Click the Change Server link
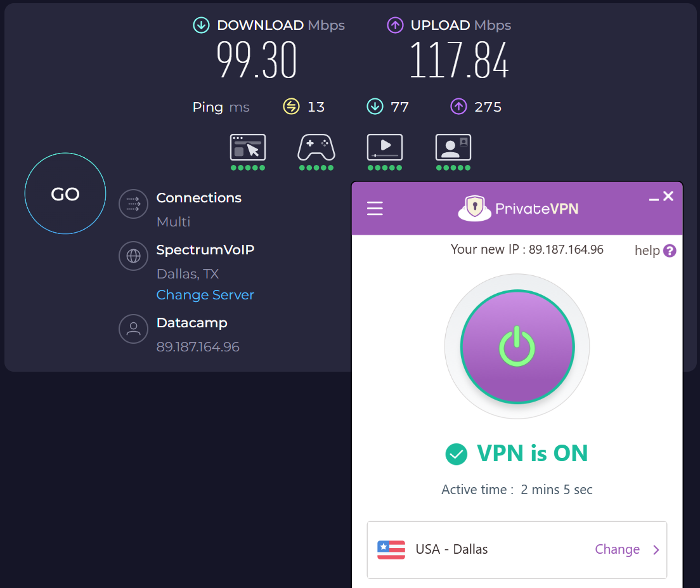 (x=205, y=295)
